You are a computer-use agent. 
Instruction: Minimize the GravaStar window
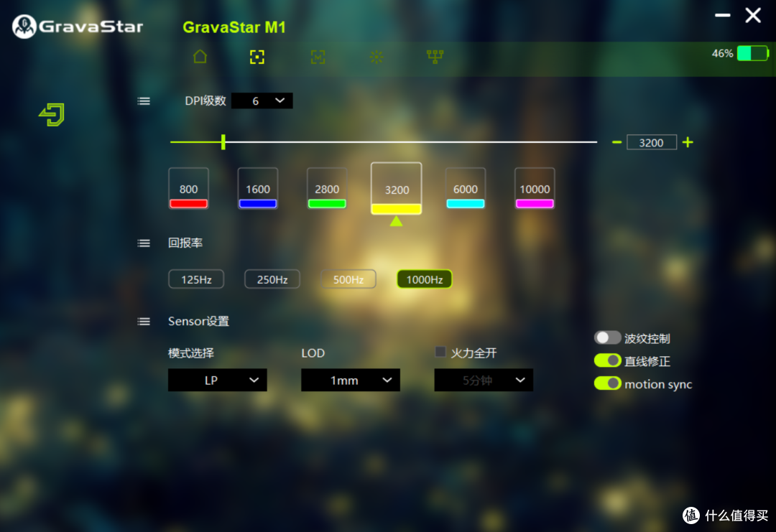723,15
